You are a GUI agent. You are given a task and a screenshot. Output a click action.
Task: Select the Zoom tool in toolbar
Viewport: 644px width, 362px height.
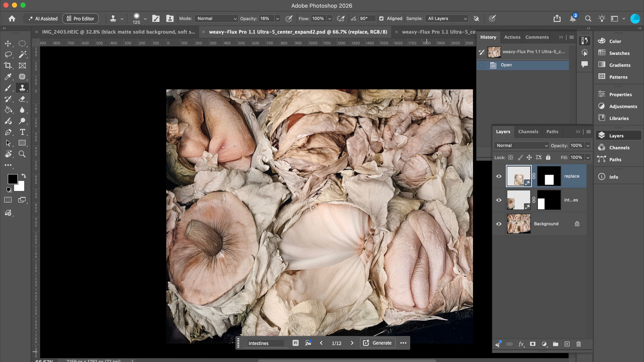[22, 154]
